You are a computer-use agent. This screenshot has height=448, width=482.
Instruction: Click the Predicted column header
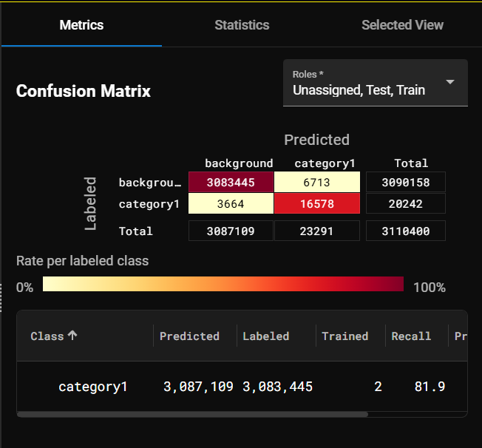click(190, 336)
